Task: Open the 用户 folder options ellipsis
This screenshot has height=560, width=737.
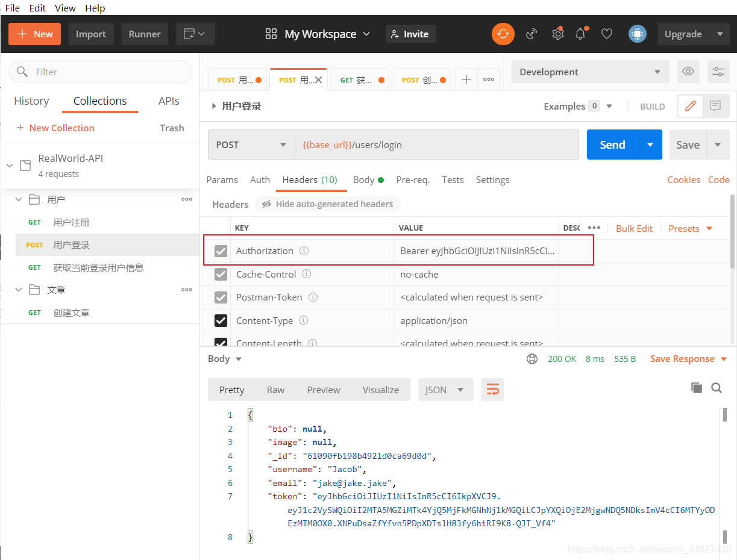Action: [187, 199]
